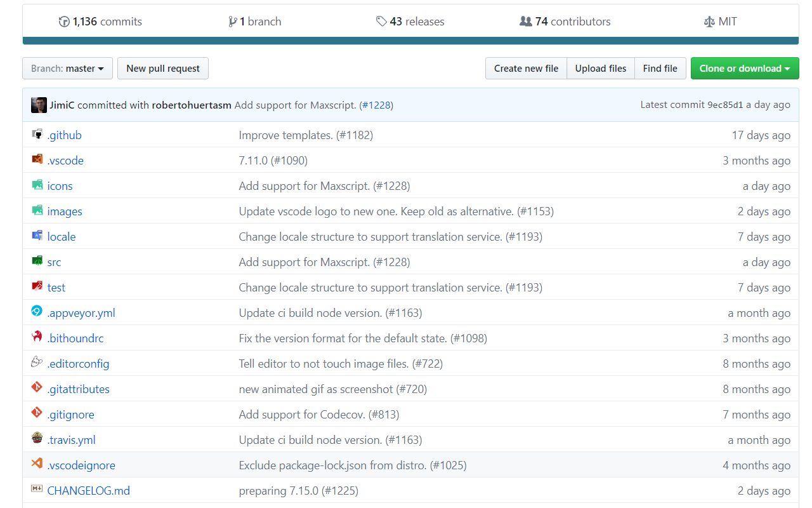The image size is (812, 508).
Task: Click the branch icon next to 1 branch
Action: [233, 22]
